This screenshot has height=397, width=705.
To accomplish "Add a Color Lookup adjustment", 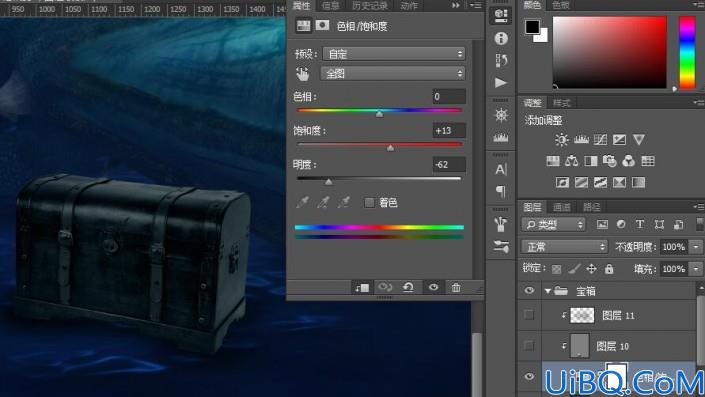I will click(647, 161).
